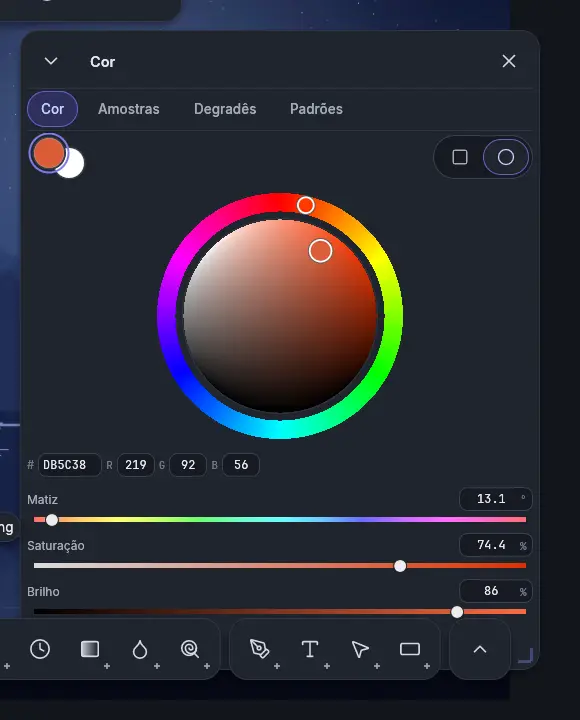Select the Blur droplet tool
Image resolution: width=580 pixels, height=720 pixels.
(x=140, y=649)
